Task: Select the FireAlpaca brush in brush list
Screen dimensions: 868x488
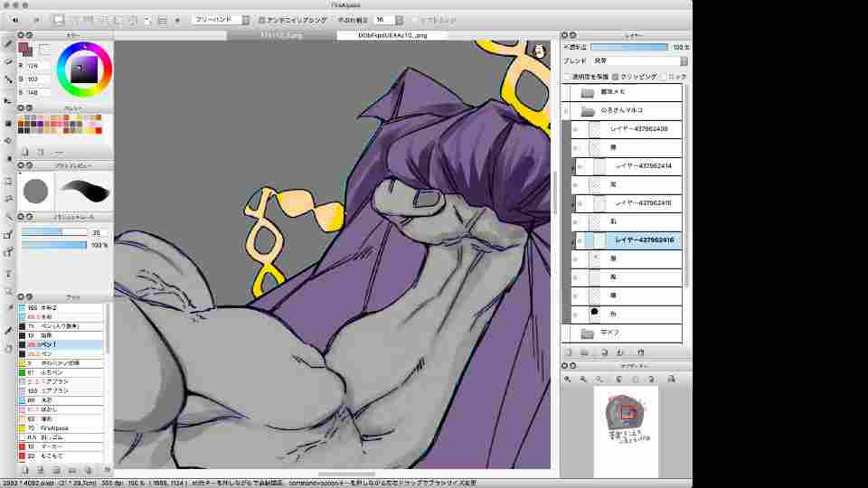Action: (61, 428)
